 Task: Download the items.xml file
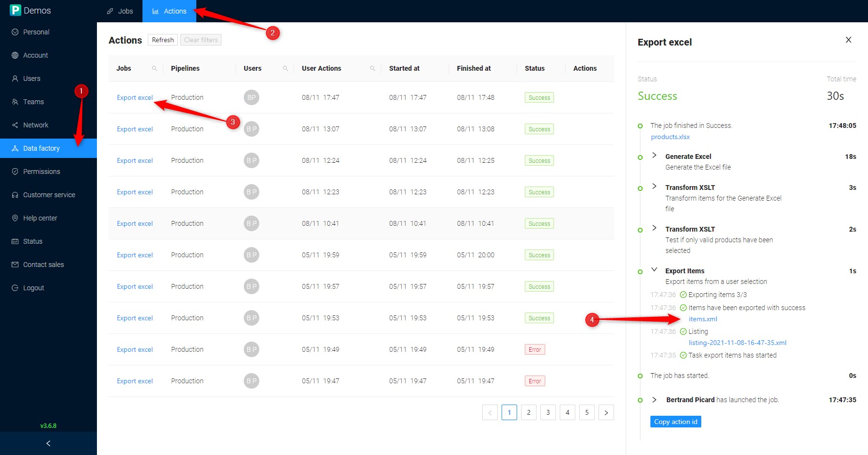(x=703, y=319)
